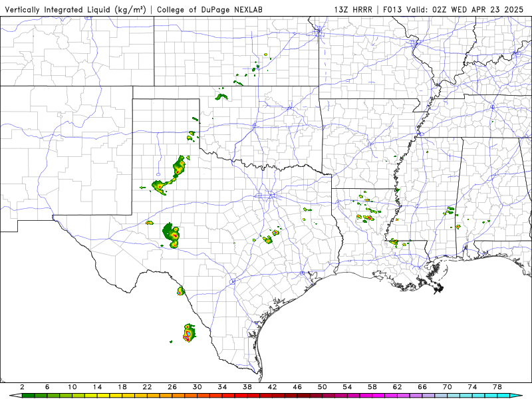Click the "6" color scale label
532x399 pixels.
pos(47,387)
